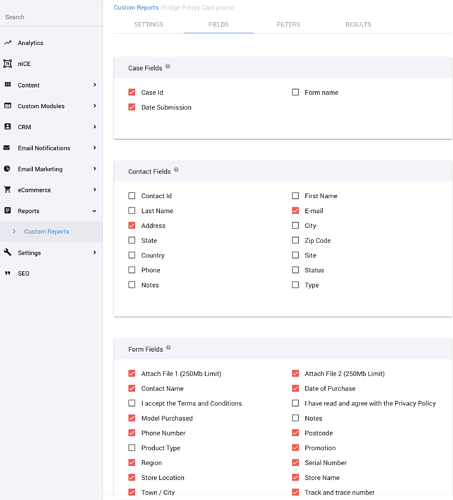The width and height of the screenshot is (453, 500).
Task: Expand the Email Marketing chevron
Action: tap(95, 169)
